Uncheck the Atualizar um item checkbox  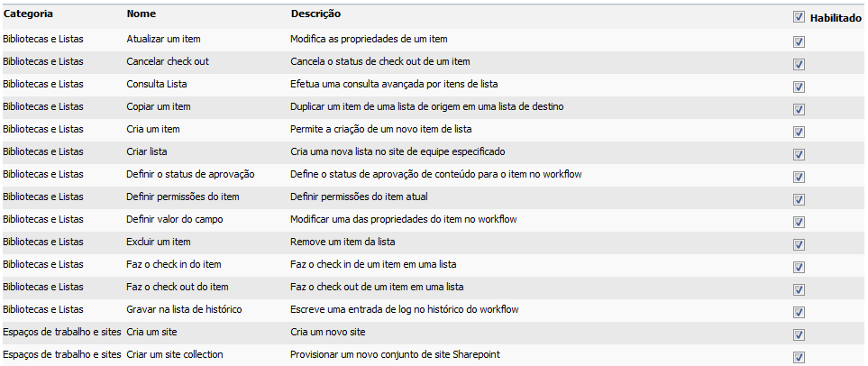coord(799,41)
